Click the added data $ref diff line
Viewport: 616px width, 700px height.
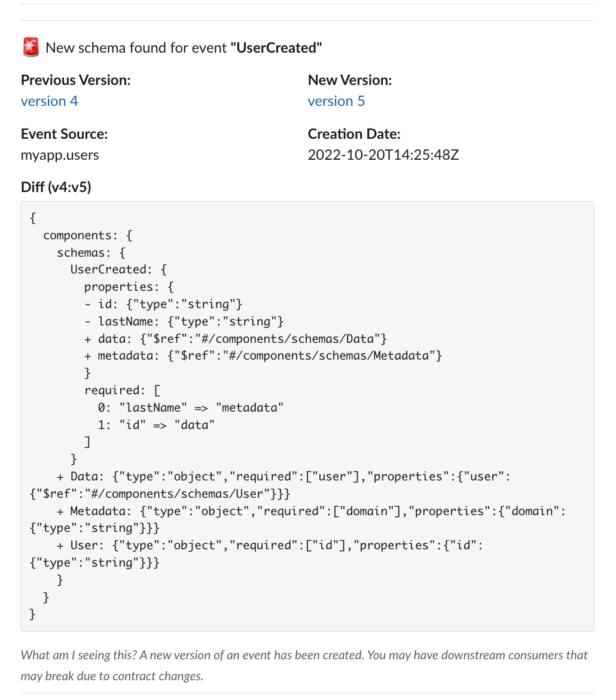pos(235,339)
